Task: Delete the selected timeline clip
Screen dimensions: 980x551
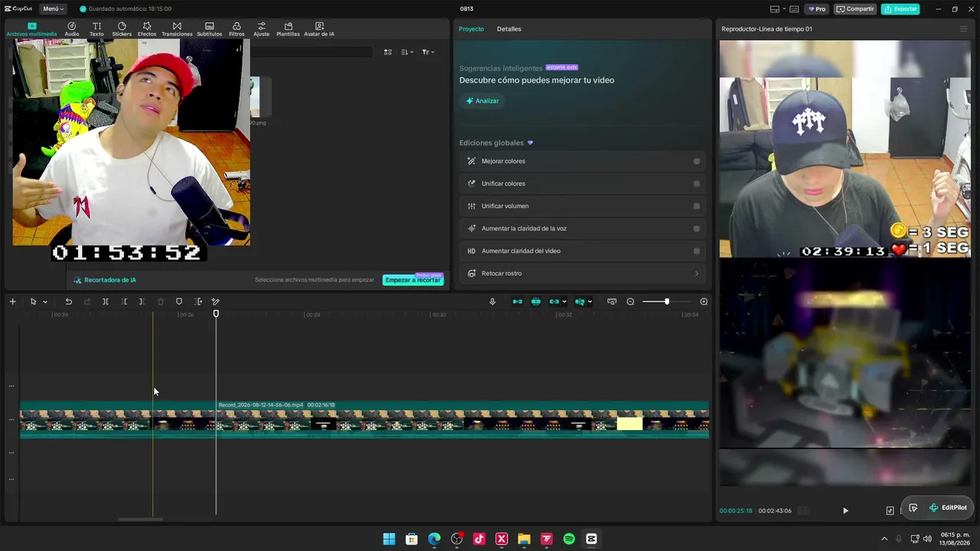Action: tap(160, 302)
